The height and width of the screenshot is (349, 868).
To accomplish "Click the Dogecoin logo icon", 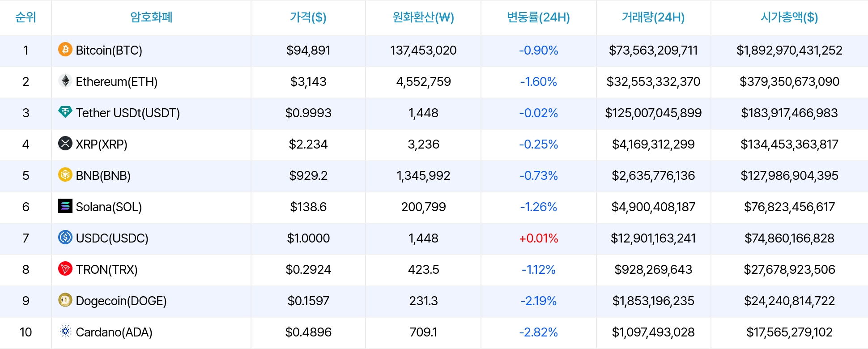I will (x=65, y=300).
